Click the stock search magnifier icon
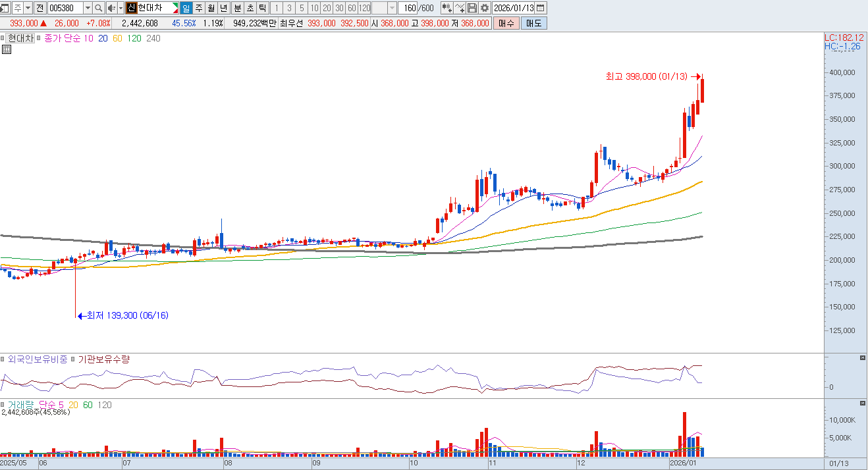The height and width of the screenshot is (470, 868). coord(99,8)
